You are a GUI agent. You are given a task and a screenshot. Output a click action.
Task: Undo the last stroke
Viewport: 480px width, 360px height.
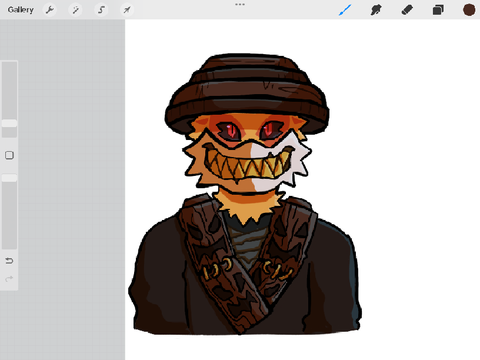coord(9,261)
